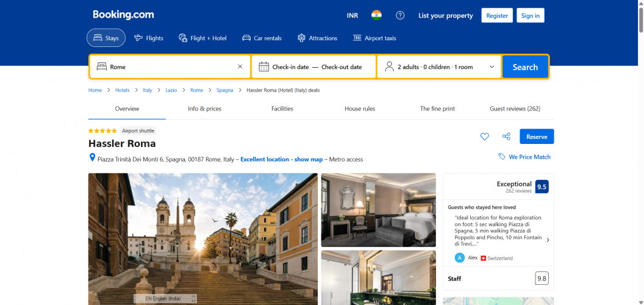Open The fine print tab
This screenshot has width=644, height=305.
tap(437, 109)
